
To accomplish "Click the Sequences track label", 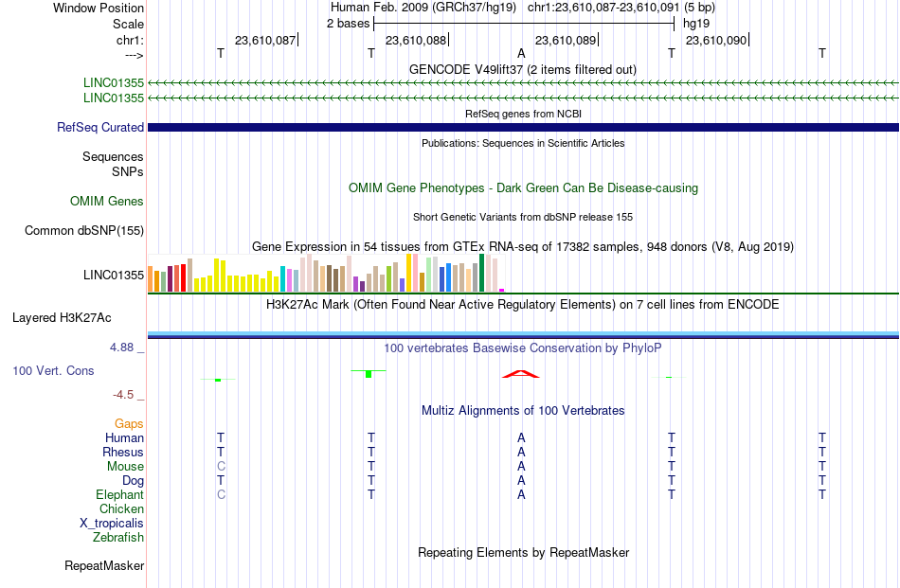I will 113,156.
